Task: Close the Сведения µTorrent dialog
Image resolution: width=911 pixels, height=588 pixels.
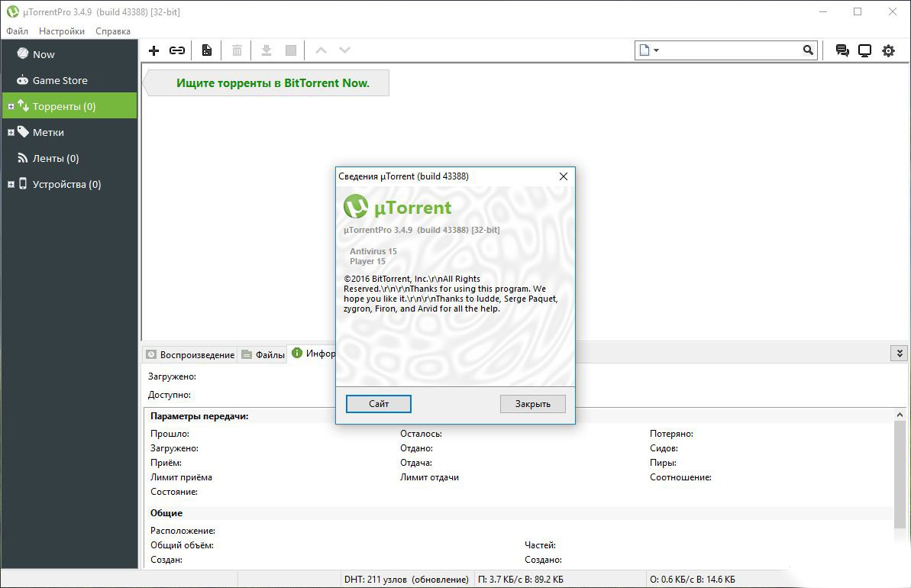Action: coord(563,176)
